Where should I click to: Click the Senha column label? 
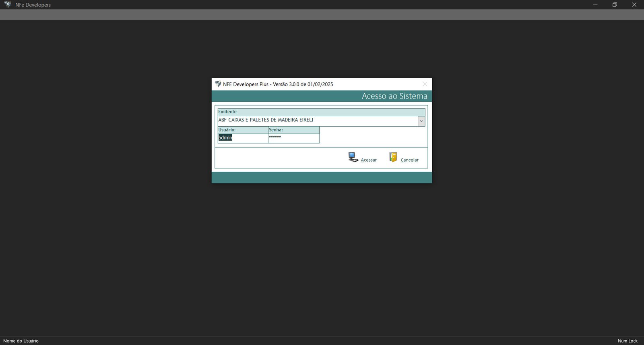276,130
